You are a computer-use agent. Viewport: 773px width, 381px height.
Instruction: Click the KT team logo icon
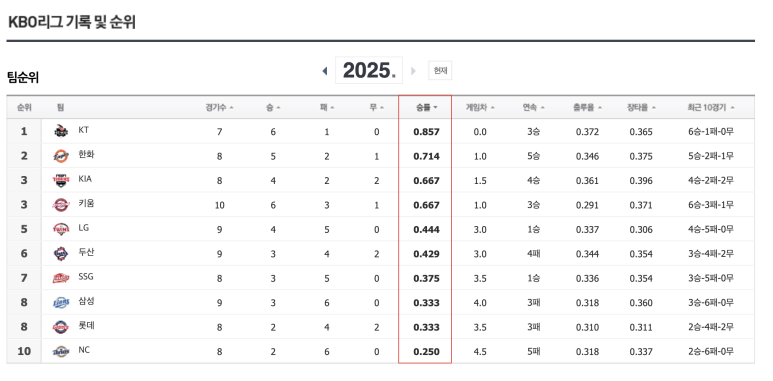pos(61,131)
